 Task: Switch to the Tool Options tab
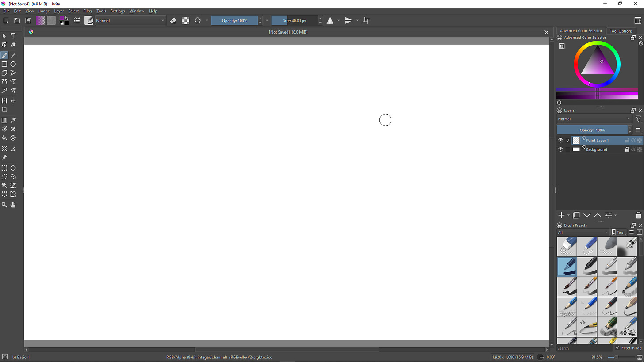pyautogui.click(x=621, y=31)
